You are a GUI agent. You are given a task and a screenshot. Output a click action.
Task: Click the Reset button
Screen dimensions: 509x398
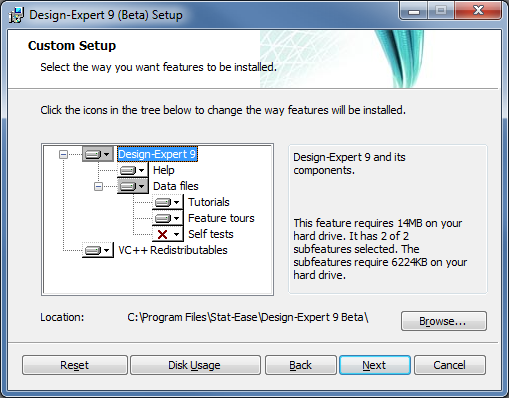pos(75,365)
